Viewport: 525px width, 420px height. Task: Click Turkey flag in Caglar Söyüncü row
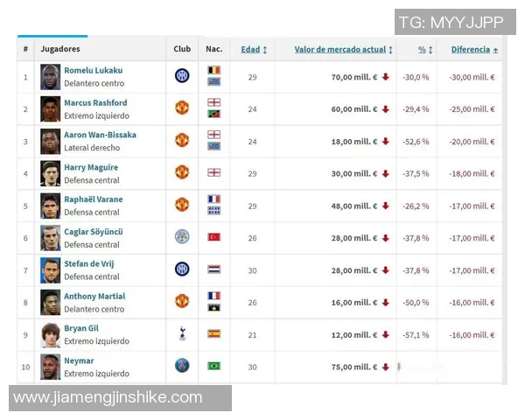[213, 237]
